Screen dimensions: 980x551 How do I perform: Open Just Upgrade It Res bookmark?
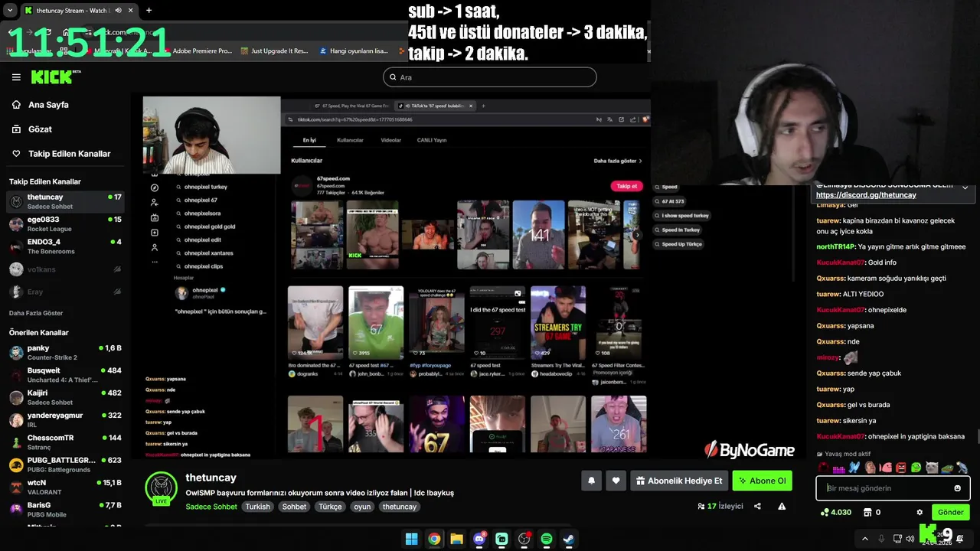273,51
